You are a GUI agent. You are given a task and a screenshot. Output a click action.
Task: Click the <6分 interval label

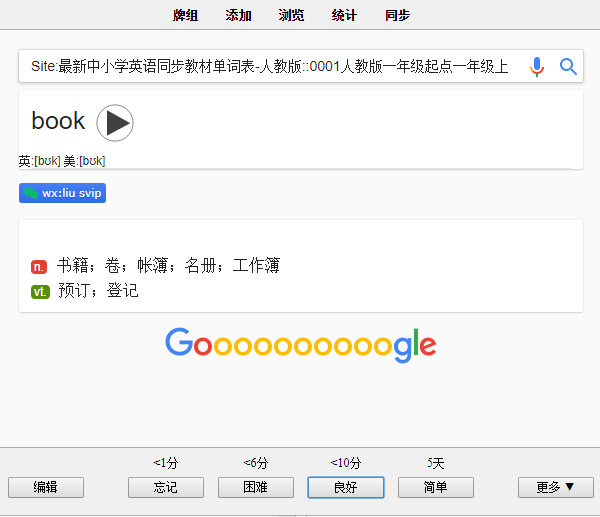click(x=256, y=463)
